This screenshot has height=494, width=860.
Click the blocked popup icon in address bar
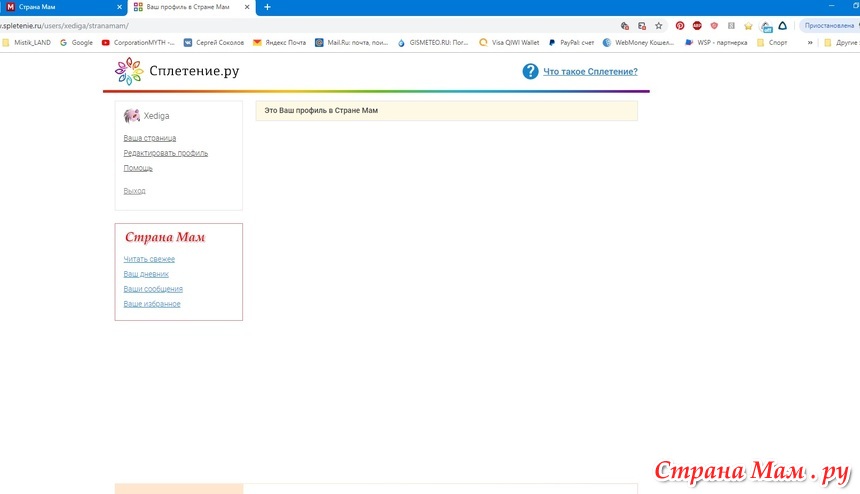(642, 26)
